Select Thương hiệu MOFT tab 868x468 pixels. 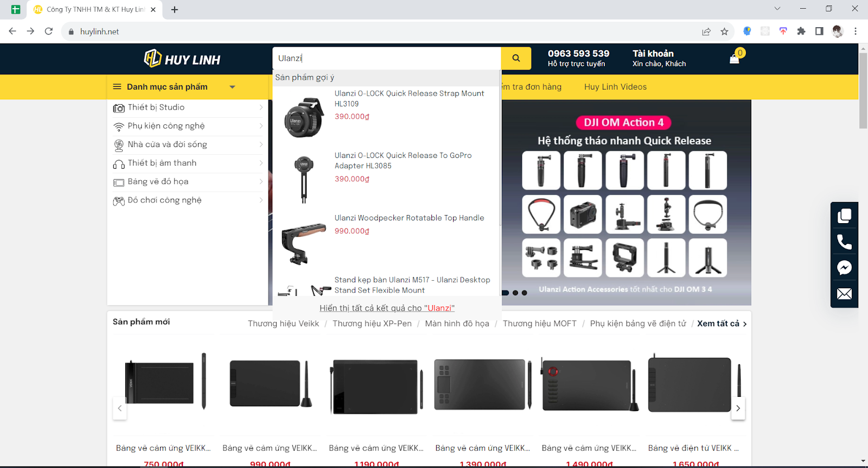(x=539, y=324)
